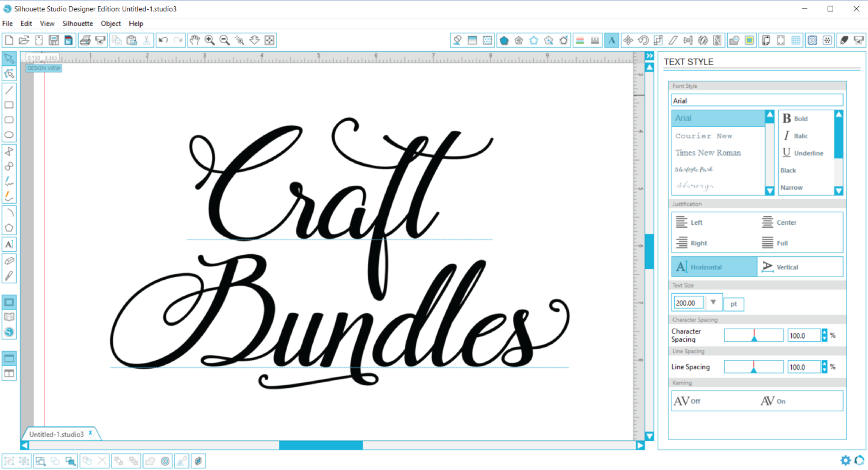Activate the Text tool in left toolbar

click(9, 244)
